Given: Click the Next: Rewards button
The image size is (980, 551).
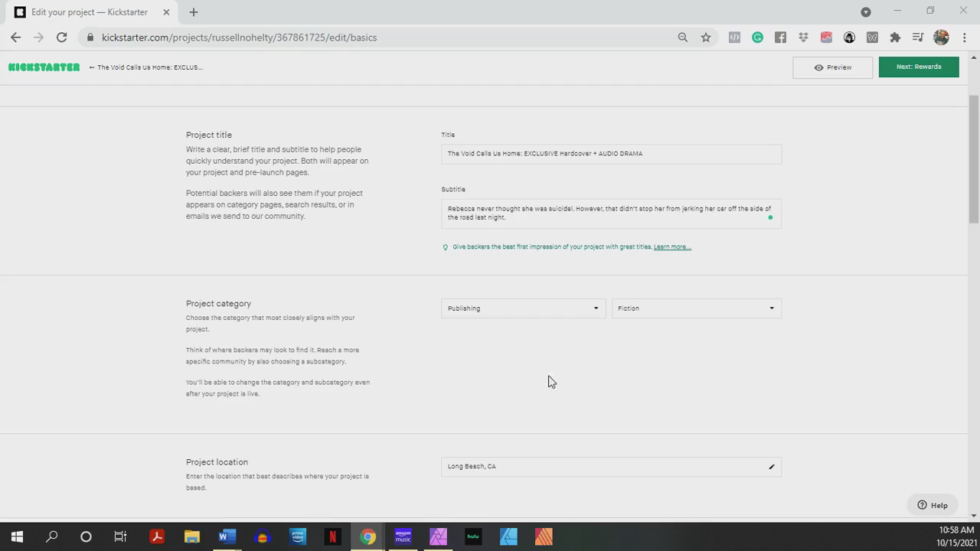Looking at the screenshot, I should 918,67.
